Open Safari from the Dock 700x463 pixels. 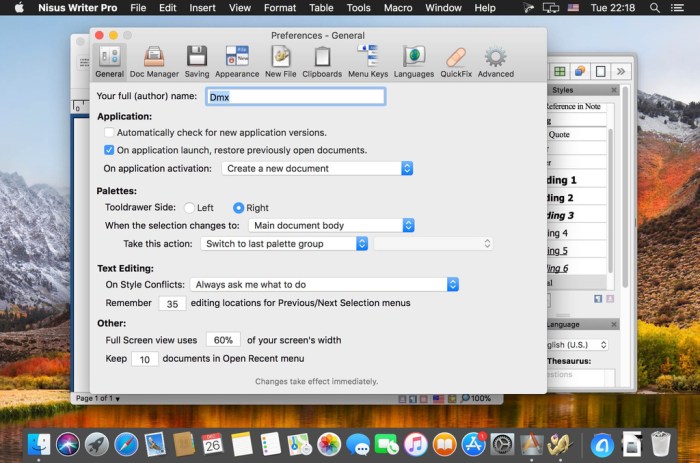tap(126, 443)
